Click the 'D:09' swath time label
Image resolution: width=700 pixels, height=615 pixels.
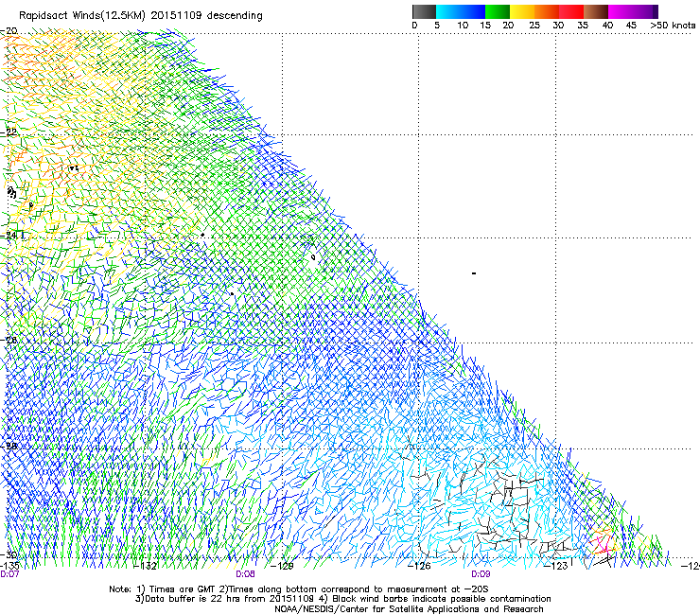coord(481,574)
